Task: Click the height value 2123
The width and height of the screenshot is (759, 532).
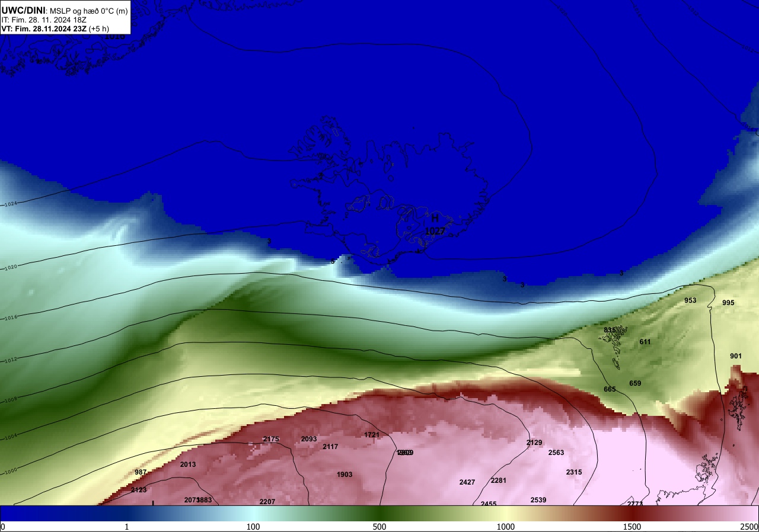Action: coord(138,490)
